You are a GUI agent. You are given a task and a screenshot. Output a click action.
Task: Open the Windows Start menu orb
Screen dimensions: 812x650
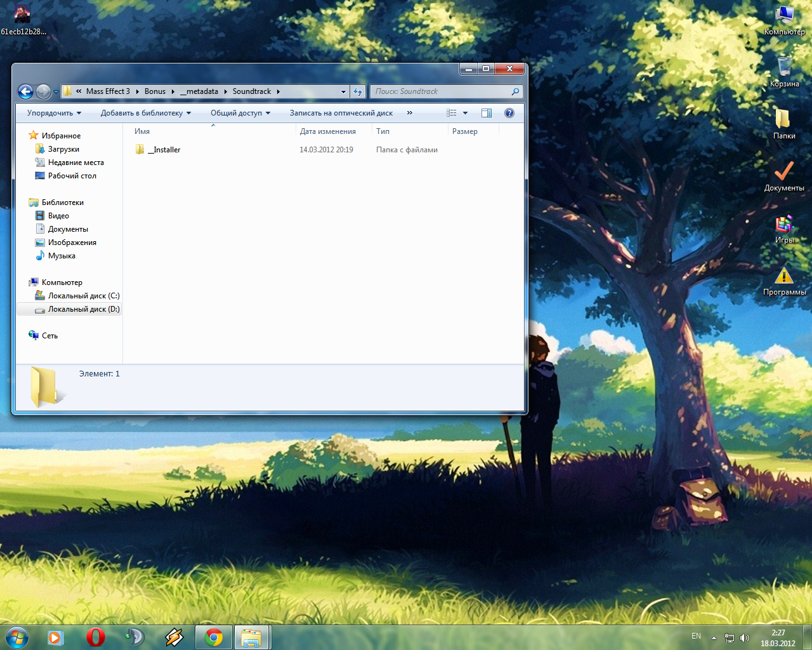[17, 637]
